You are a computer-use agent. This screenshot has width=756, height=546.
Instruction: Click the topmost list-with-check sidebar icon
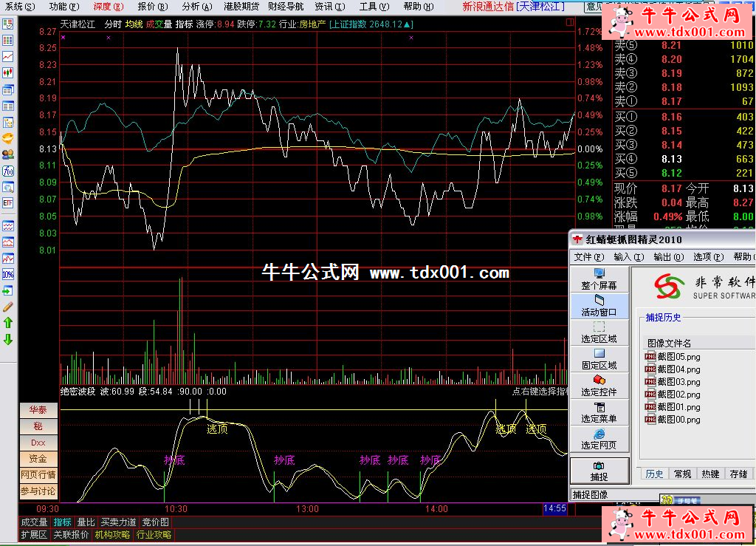7,24
